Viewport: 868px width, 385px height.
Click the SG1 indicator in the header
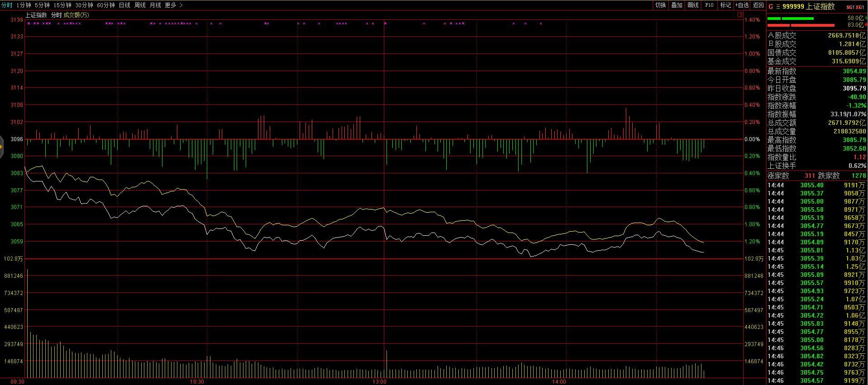(850, 7)
